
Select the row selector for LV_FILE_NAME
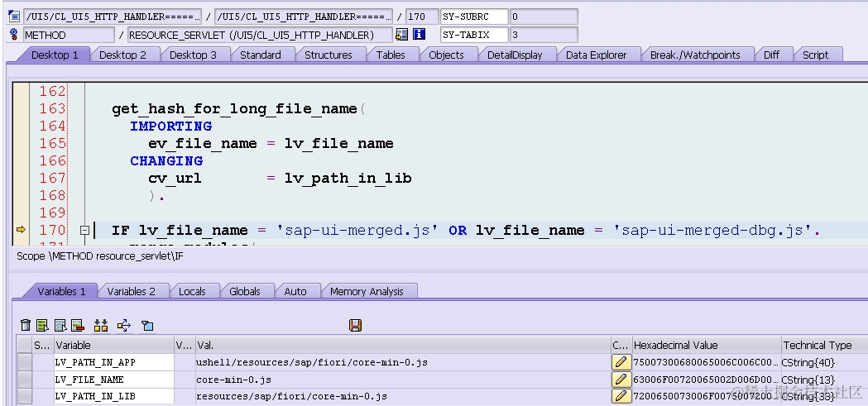[24, 380]
